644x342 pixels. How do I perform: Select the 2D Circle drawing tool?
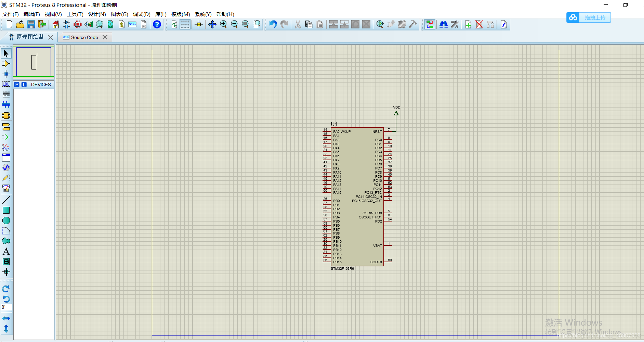coord(6,220)
